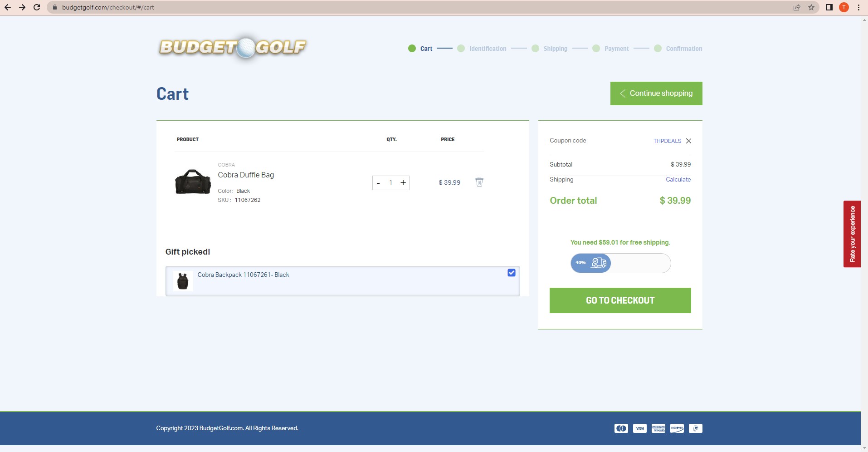The image size is (868, 452).
Task: Click the page vertical scrollbar
Action: [864, 234]
